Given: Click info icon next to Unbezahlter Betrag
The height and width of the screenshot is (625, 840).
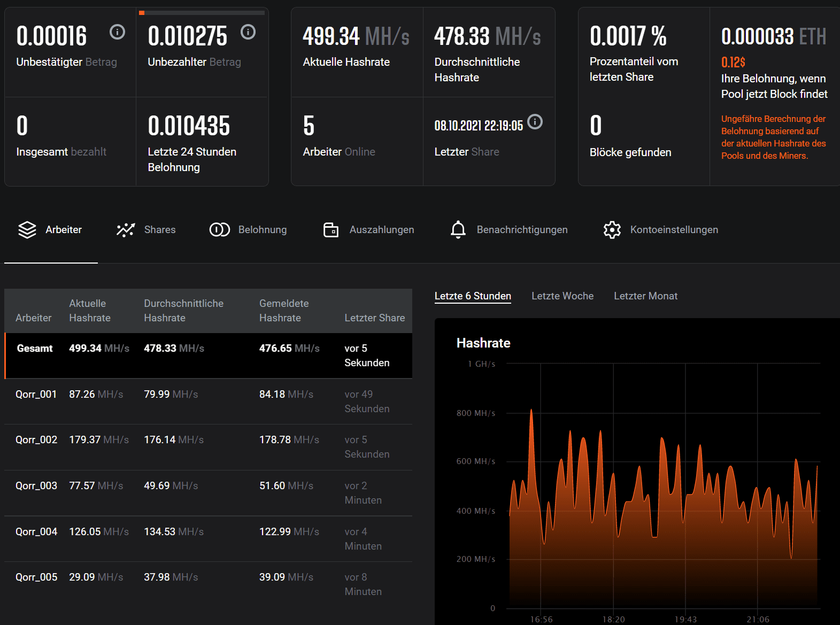Looking at the screenshot, I should click(x=248, y=32).
